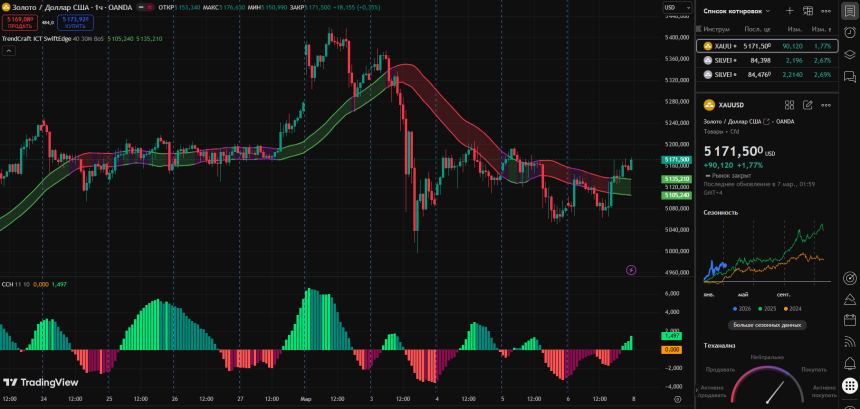860x409 pixels.
Task: Select the first SILVER row in watchlist
Action: coord(765,60)
